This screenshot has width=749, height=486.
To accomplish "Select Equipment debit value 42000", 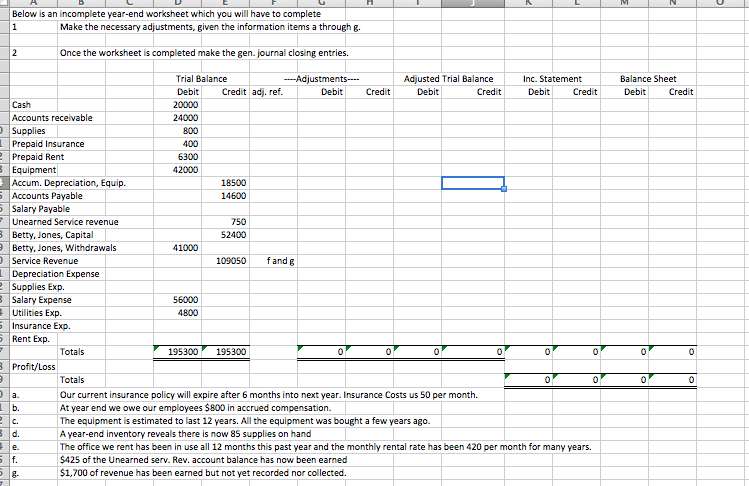I will coord(185,170).
